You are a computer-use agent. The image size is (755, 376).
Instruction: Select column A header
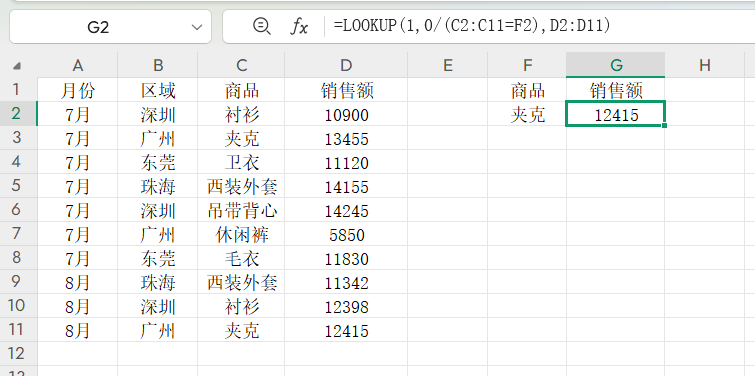[78, 65]
